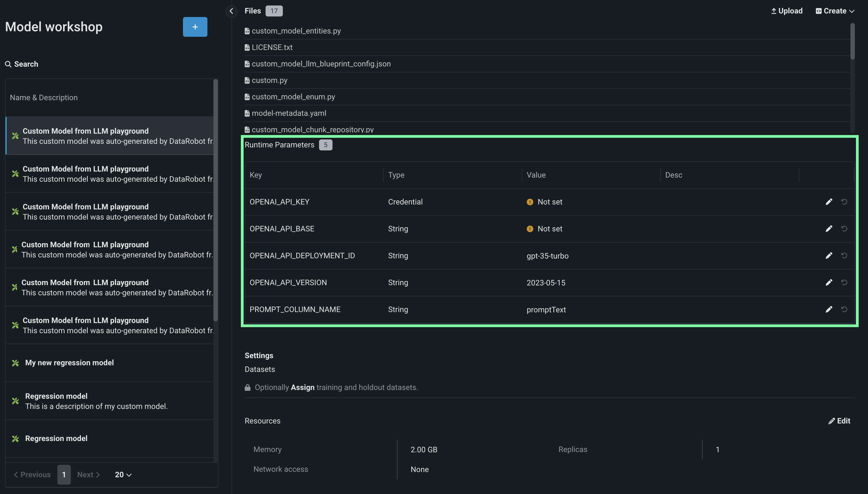Go to Next page of models
868x494 pixels.
[x=88, y=475]
